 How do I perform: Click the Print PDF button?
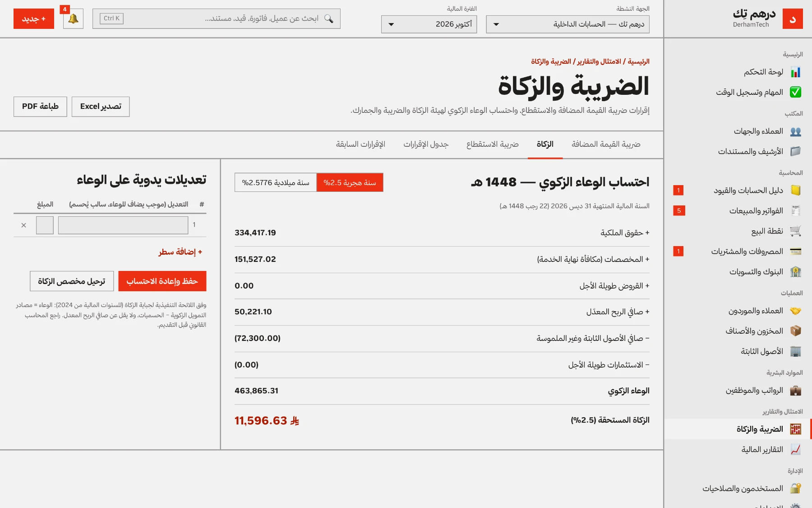(x=40, y=107)
